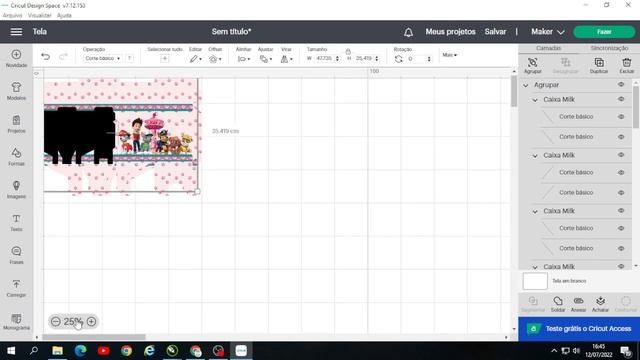This screenshot has width=640, height=360.
Task: Toggle visibility of second Caixa Milk group
Action: pos(621,155)
